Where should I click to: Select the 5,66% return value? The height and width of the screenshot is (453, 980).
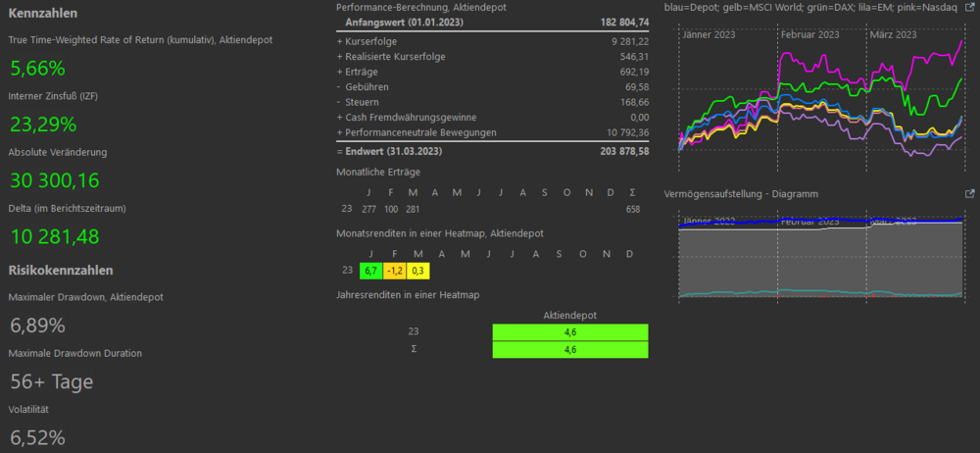(x=37, y=69)
